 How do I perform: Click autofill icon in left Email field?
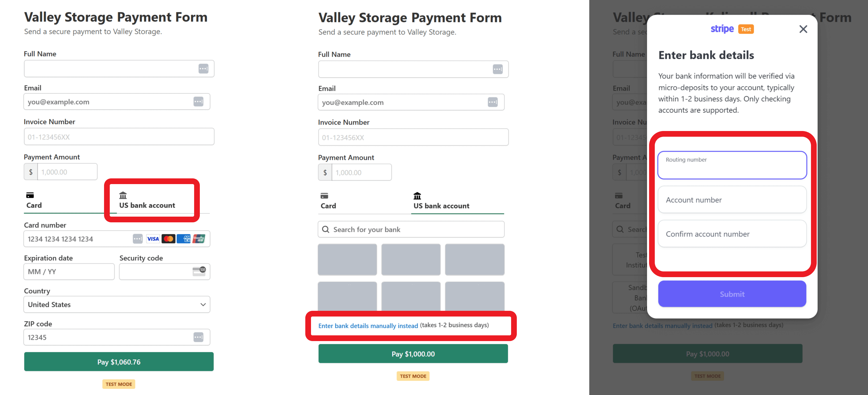click(198, 102)
